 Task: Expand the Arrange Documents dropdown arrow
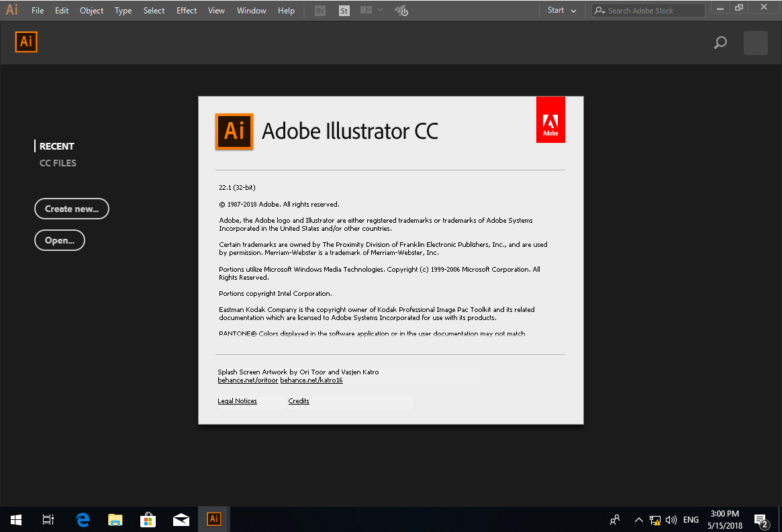point(381,10)
